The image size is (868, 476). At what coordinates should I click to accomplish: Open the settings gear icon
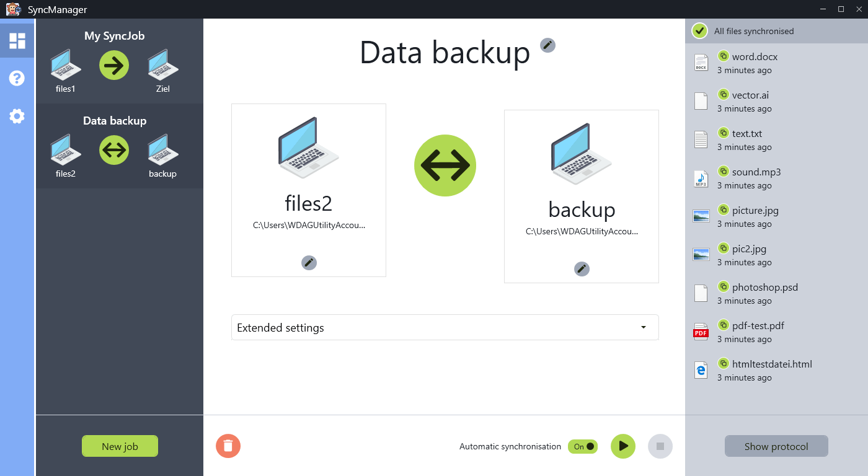tap(17, 116)
